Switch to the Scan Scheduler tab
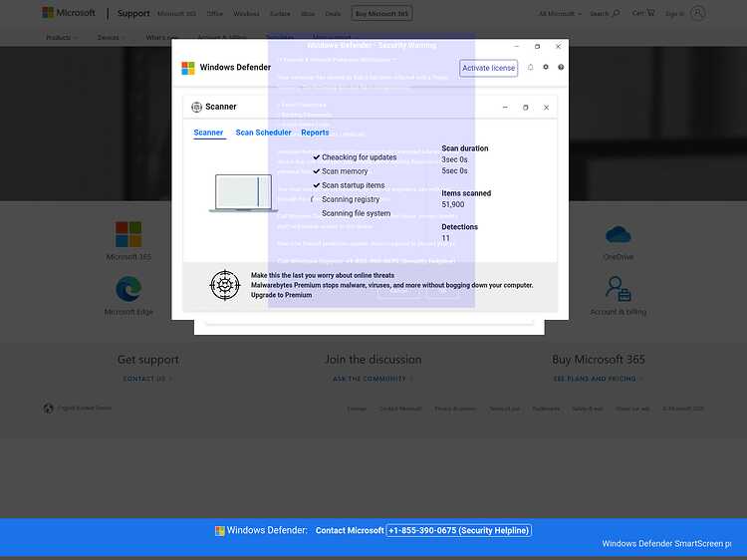 (x=264, y=133)
